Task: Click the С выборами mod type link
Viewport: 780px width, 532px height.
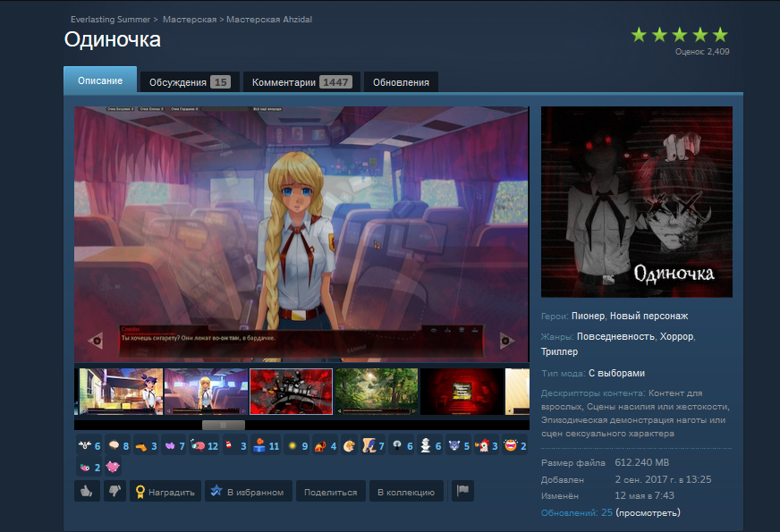Action: (617, 373)
